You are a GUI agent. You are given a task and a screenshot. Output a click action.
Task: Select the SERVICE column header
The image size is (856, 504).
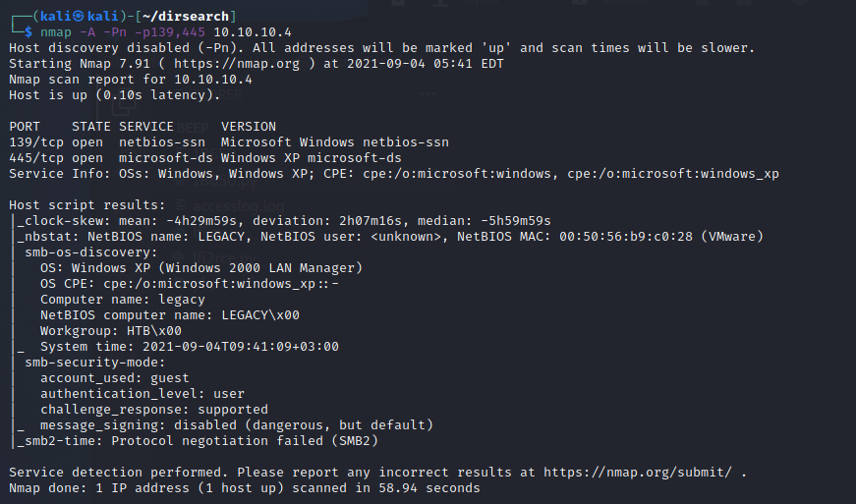(x=146, y=127)
